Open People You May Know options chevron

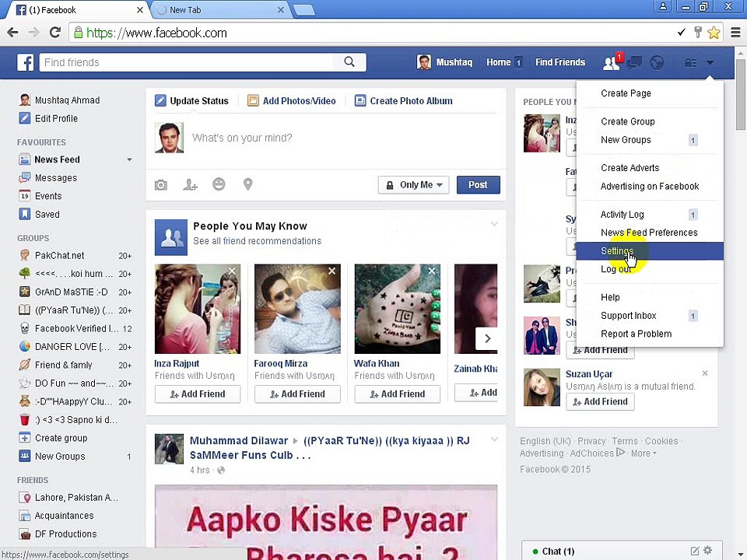pos(495,224)
